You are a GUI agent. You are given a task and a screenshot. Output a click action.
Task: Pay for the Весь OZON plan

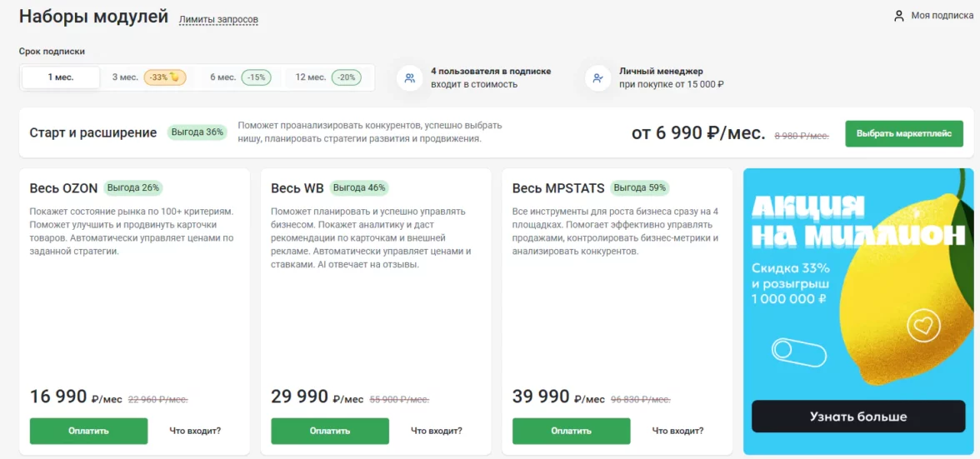coord(88,431)
